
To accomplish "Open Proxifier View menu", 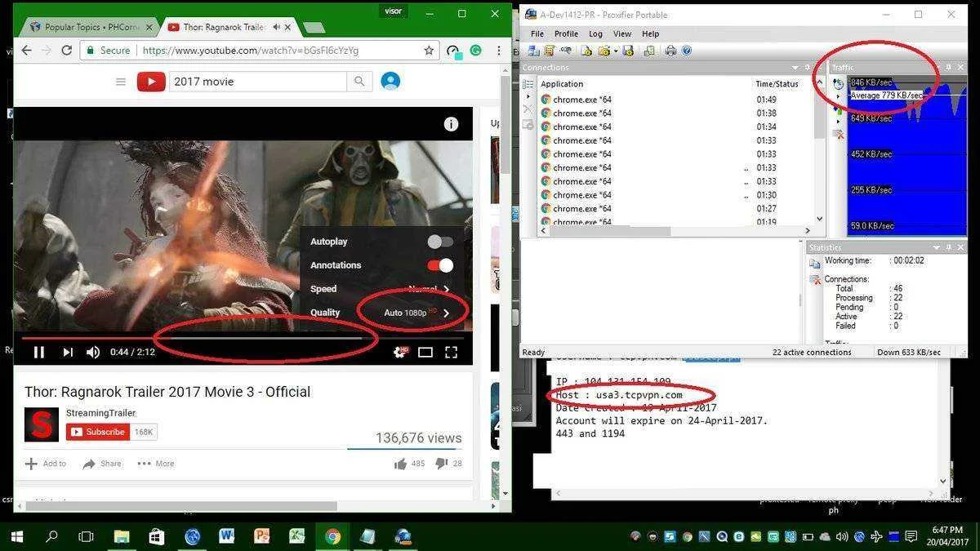I will point(622,34).
